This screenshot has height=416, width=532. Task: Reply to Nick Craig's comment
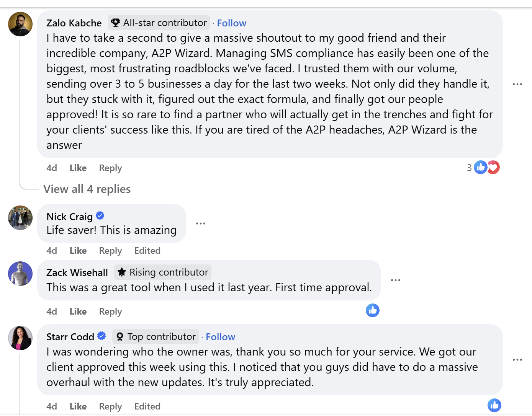point(110,251)
